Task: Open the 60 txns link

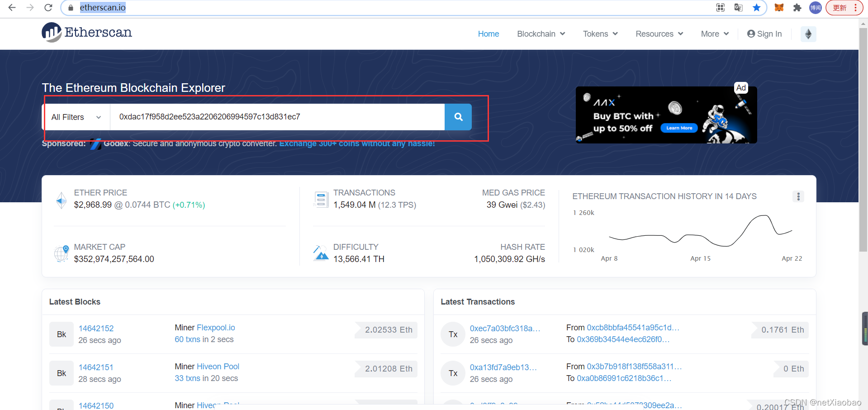Action: pos(187,339)
